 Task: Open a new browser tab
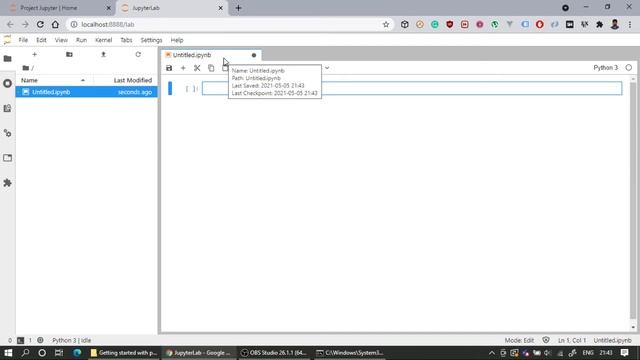[238, 8]
